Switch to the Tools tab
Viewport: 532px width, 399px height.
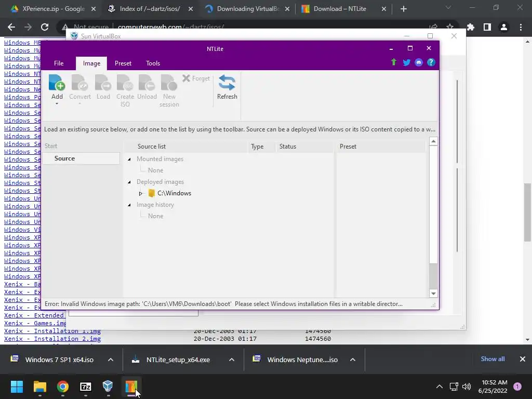coord(153,63)
